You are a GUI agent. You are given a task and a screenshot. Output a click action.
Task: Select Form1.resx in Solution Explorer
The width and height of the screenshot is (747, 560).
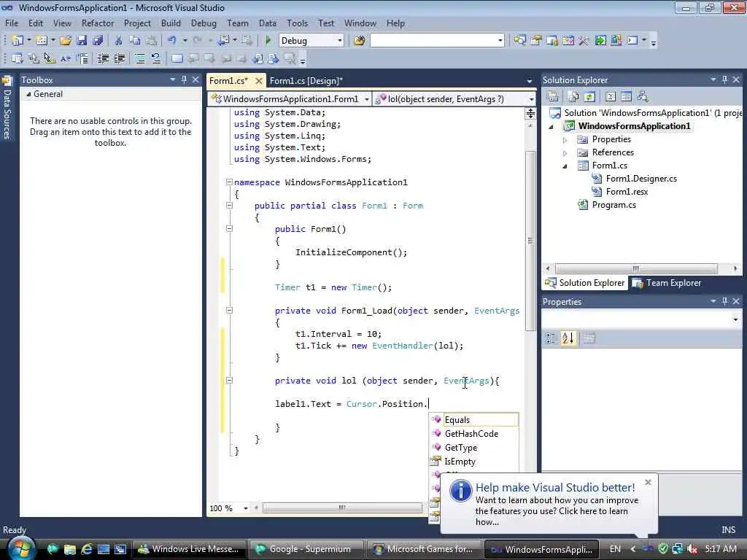point(627,192)
